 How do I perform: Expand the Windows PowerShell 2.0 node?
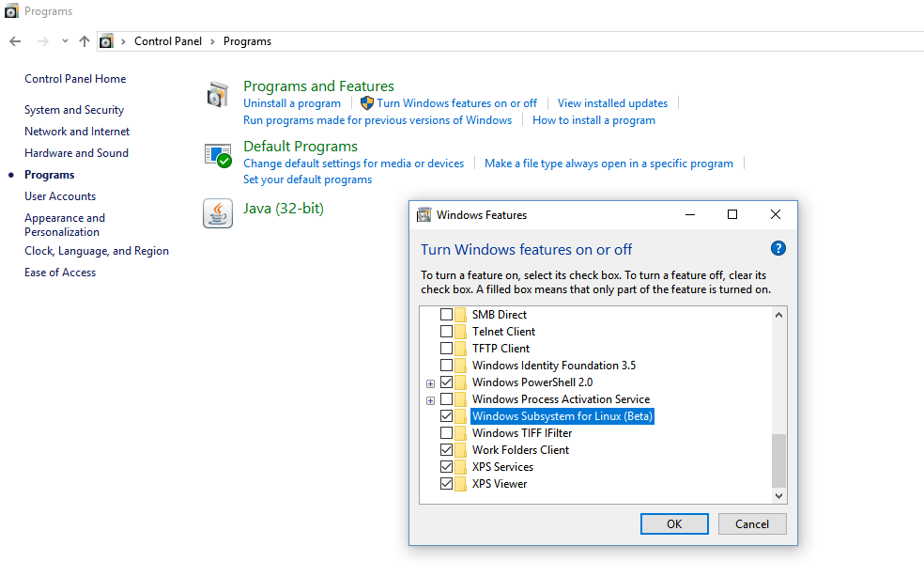430,383
